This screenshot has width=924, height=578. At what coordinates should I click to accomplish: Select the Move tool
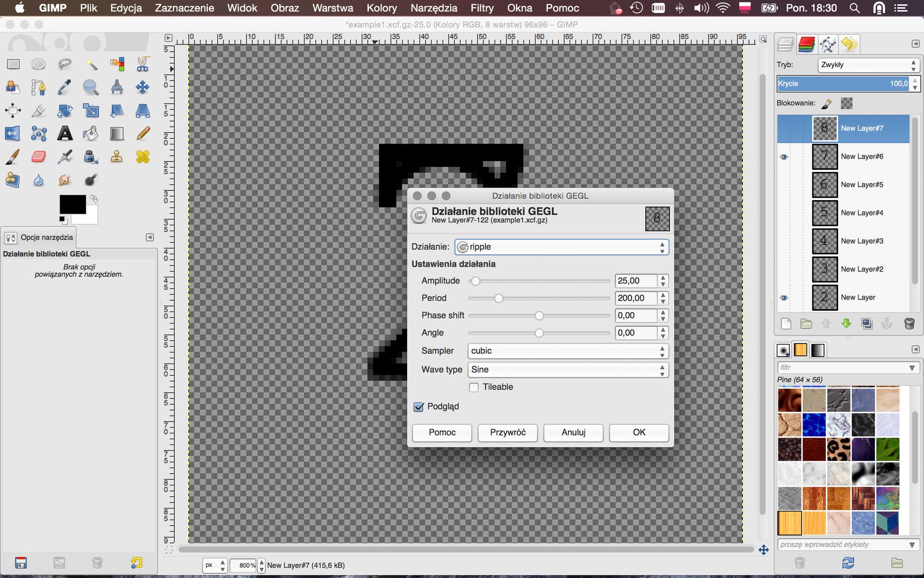coord(142,87)
